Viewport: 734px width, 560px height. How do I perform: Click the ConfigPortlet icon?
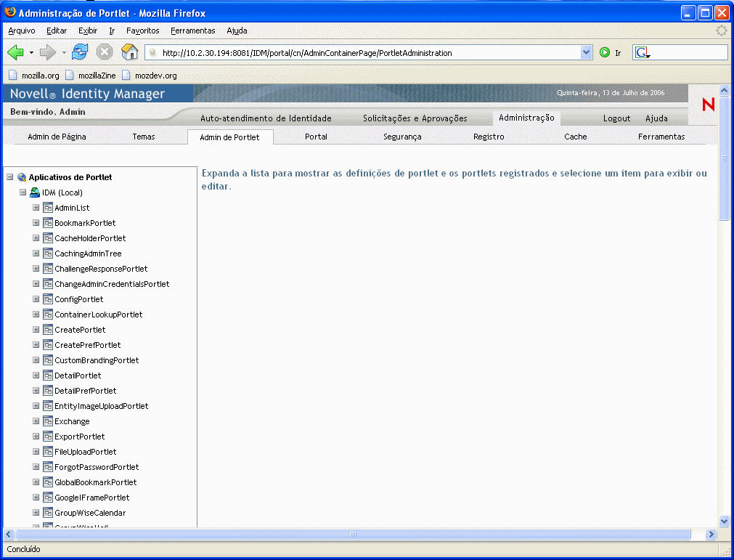tap(47, 299)
